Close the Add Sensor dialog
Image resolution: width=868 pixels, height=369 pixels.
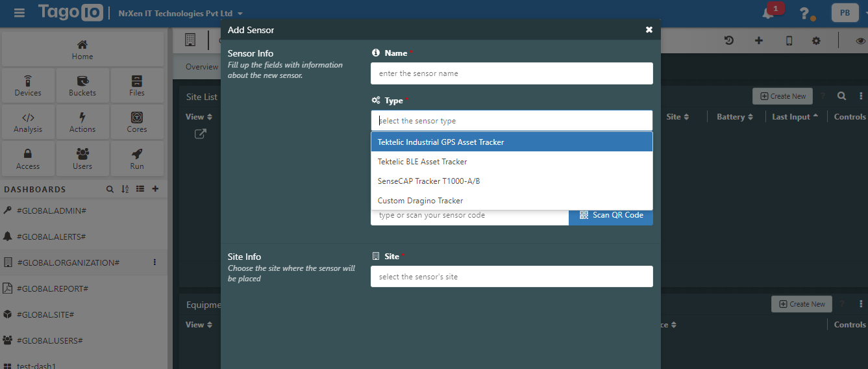(x=649, y=30)
